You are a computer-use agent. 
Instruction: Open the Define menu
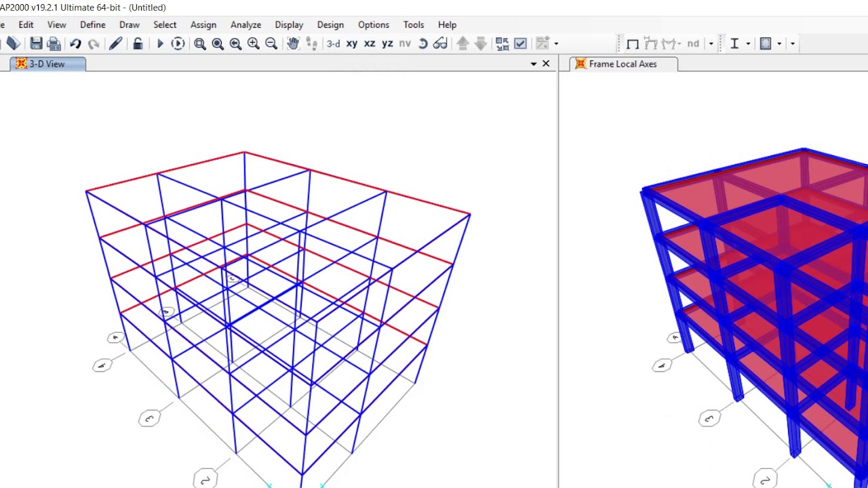click(x=93, y=24)
